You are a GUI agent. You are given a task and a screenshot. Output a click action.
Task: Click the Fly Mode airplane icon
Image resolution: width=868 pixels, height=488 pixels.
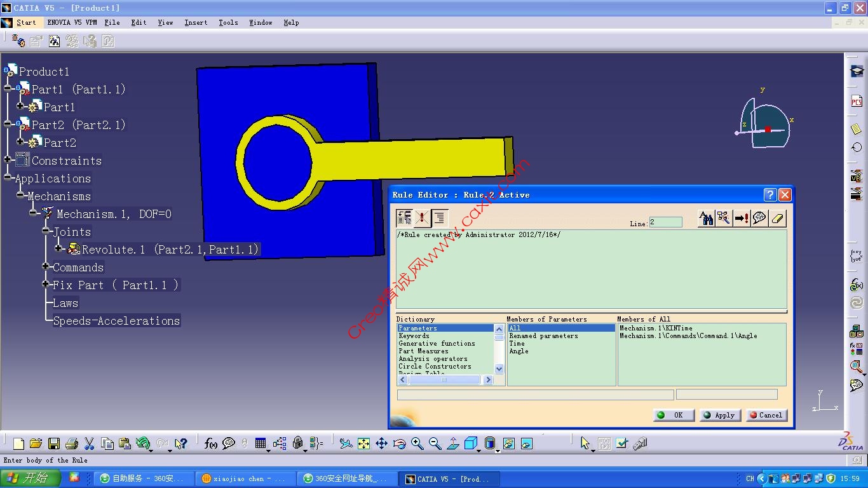[346, 444]
